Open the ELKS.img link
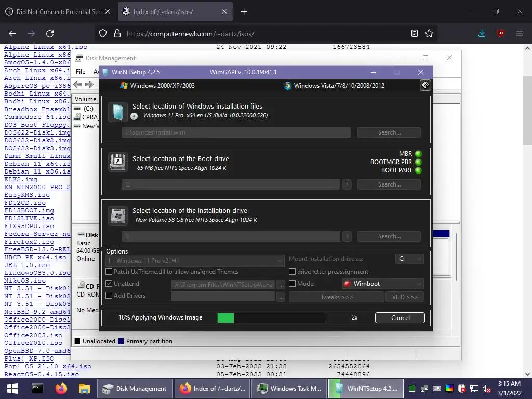The image size is (532, 399). click(21, 179)
